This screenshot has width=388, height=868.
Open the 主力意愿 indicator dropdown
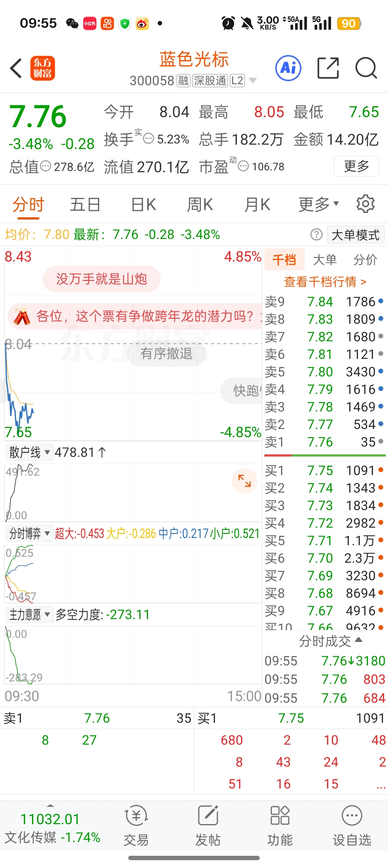29,615
